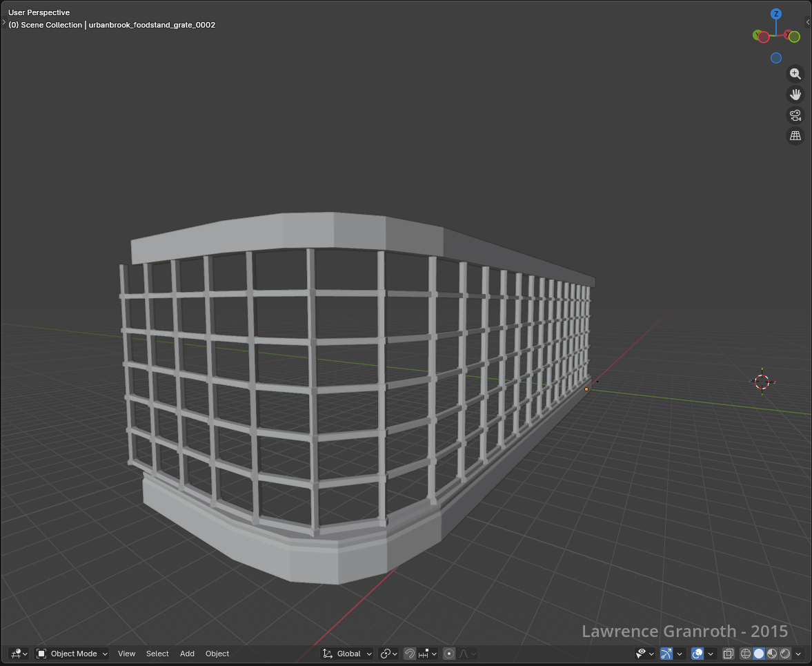Toggle viewport overlays display

(x=697, y=654)
